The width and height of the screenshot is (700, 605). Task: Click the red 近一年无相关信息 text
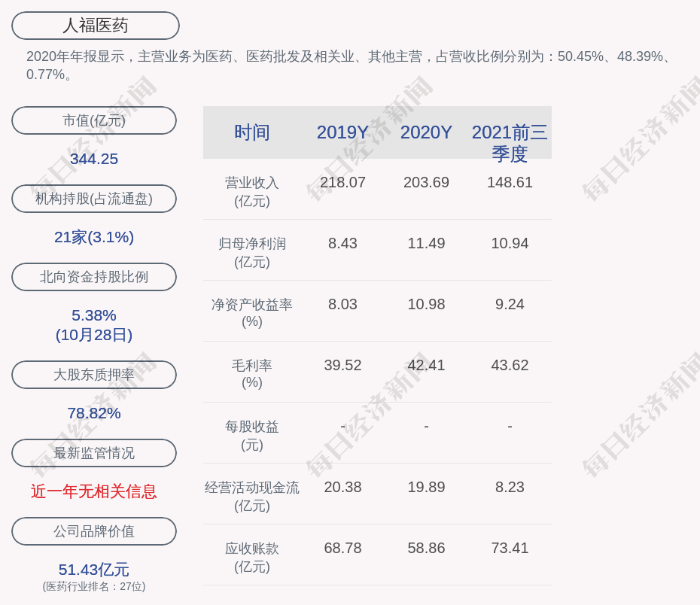click(94, 491)
